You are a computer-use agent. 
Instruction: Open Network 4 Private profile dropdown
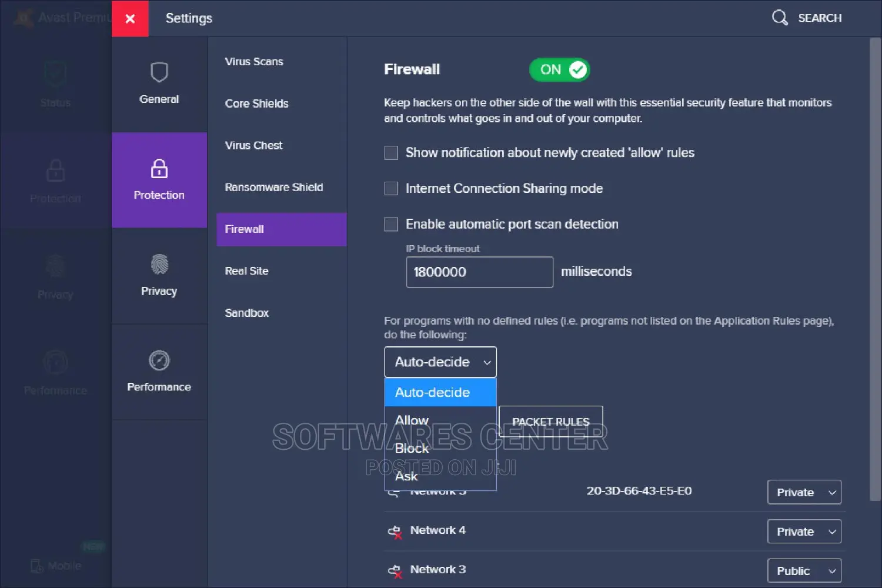tap(804, 532)
